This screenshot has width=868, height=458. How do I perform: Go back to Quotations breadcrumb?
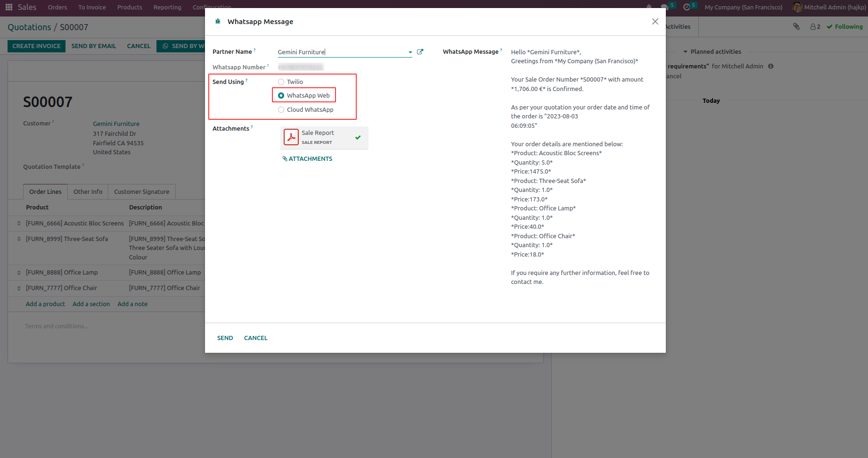click(29, 27)
